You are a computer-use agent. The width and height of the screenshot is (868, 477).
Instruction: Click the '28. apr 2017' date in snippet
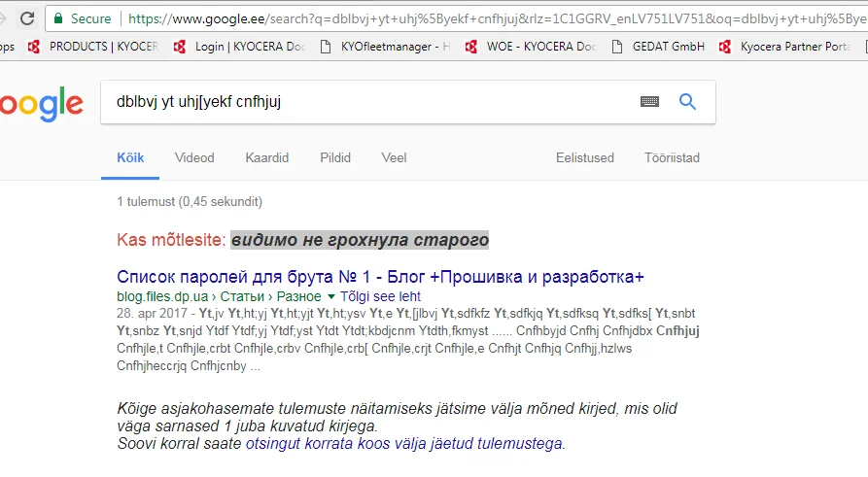(152, 313)
